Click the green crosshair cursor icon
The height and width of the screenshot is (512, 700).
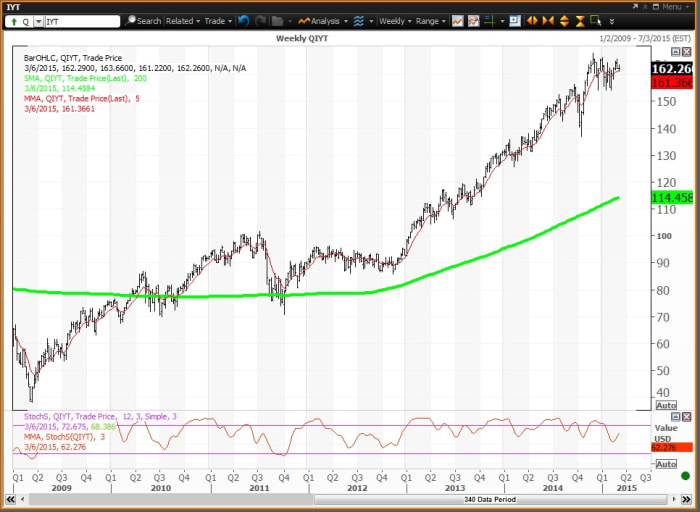492,20
